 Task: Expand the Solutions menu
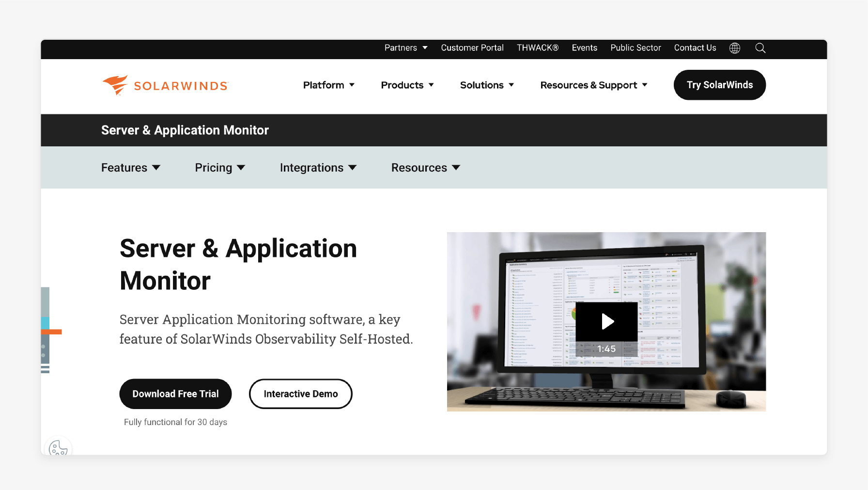487,85
